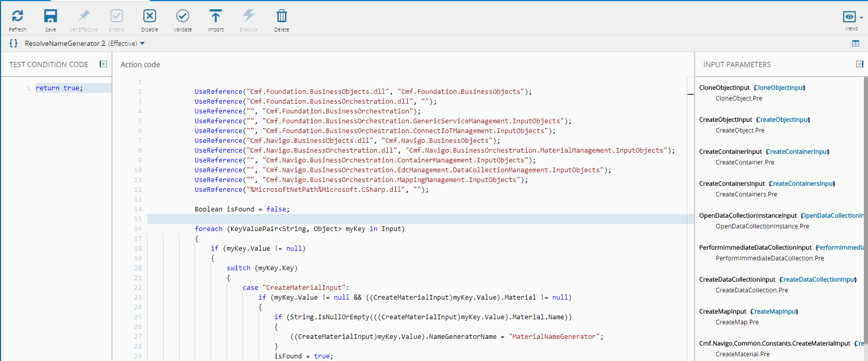Screen dimensions: 868x361
Task: Open the CreateContainerInput type link
Action: [797, 152]
